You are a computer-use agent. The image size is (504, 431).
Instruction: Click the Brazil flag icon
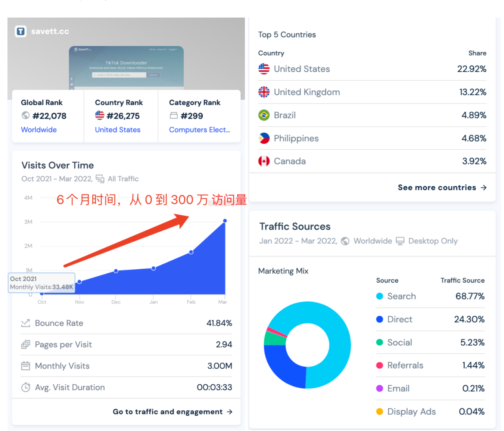pos(264,115)
